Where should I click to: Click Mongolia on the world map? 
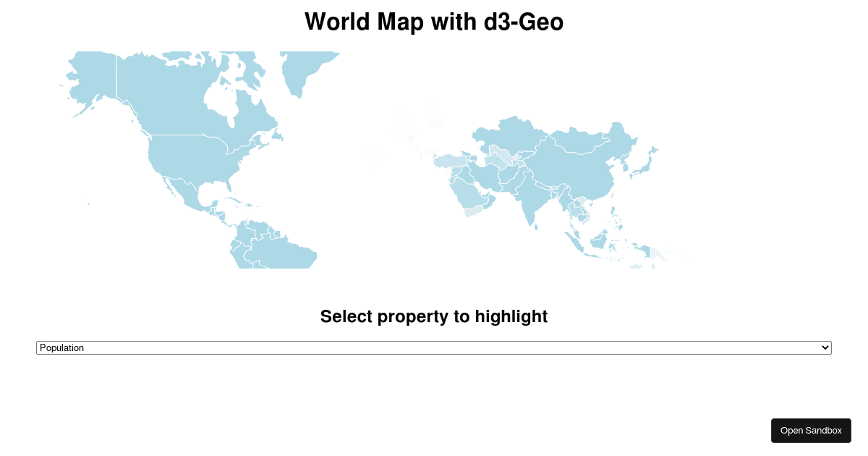pyautogui.click(x=579, y=143)
